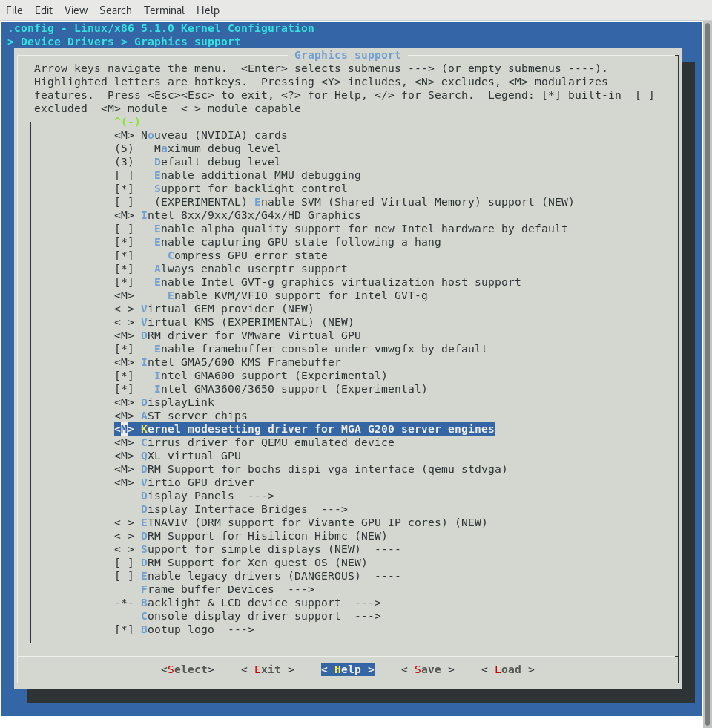
Task: Open Frame buffer Devices submenu
Action: click(227, 589)
